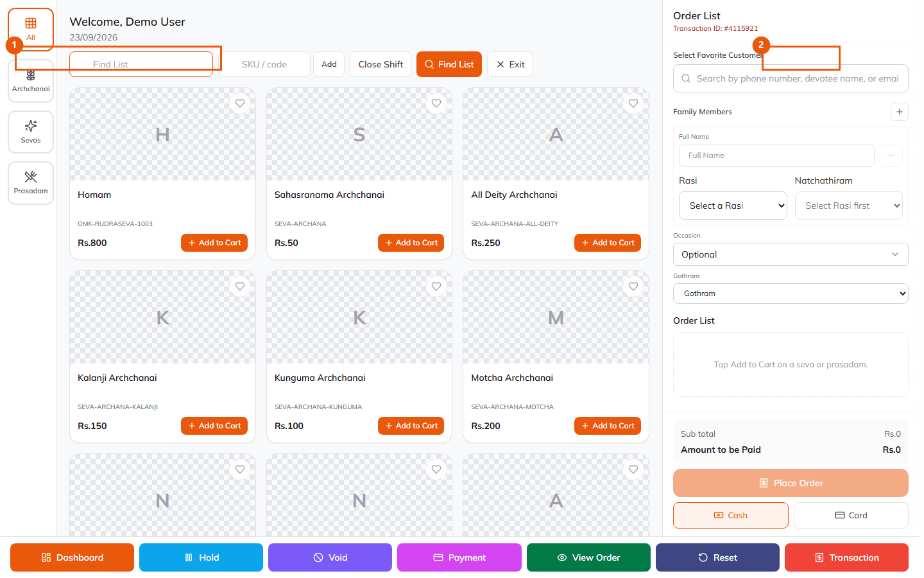Focus the Find List search field
Image resolution: width=924 pixels, height=578 pixels.
(141, 64)
